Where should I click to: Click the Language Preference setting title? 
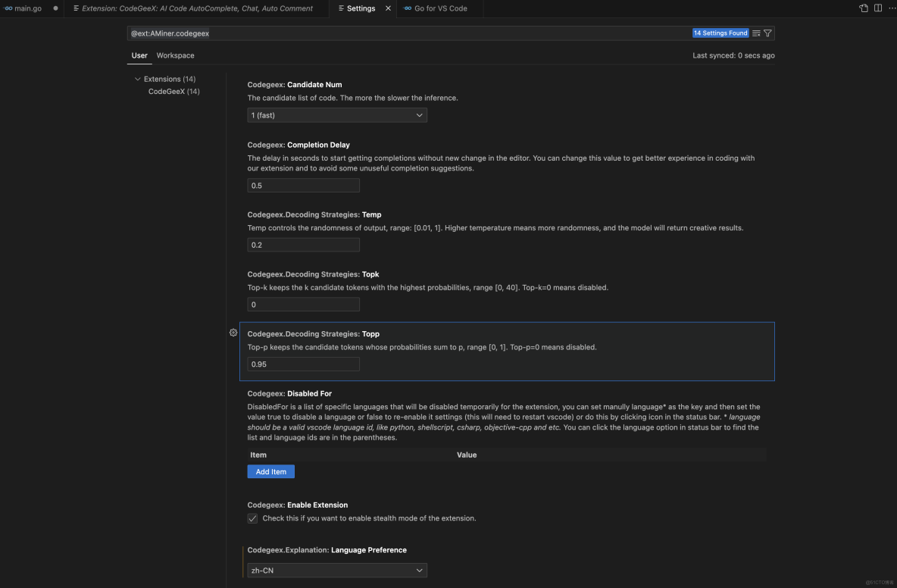(327, 550)
